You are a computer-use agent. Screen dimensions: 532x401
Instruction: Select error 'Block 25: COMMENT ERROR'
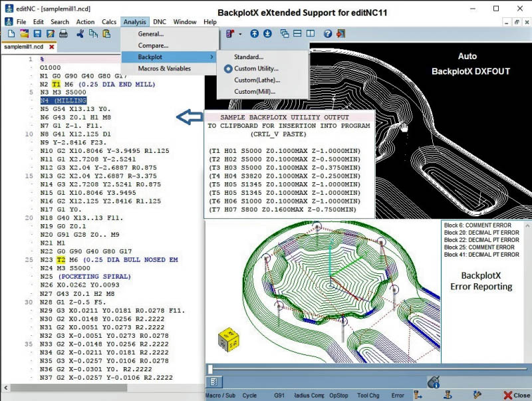(x=479, y=247)
